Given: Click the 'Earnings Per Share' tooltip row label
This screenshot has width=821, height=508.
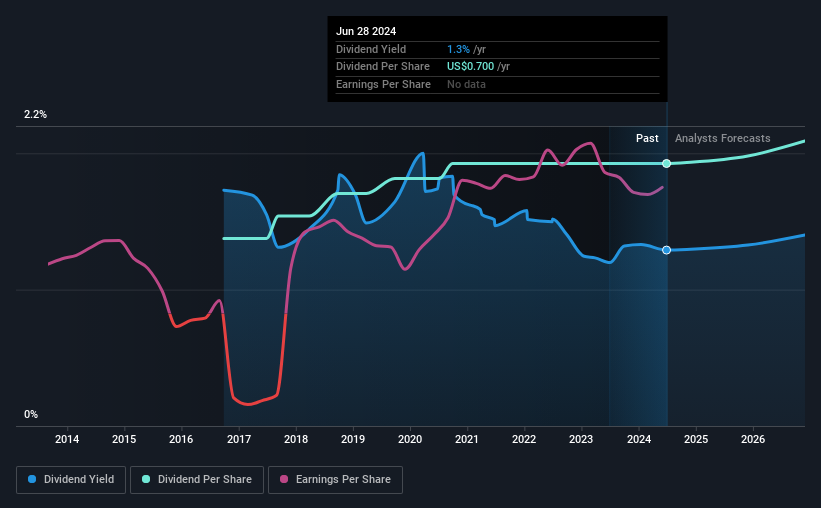Looking at the screenshot, I should (383, 84).
